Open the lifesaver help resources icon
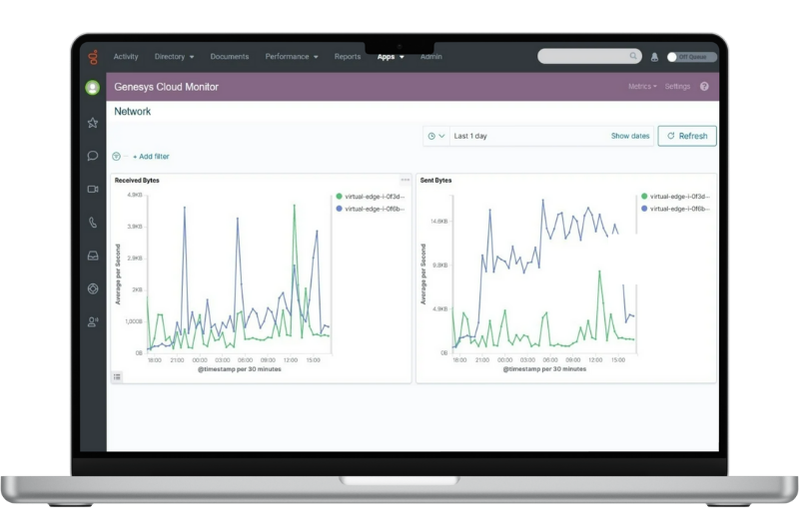This screenshot has height=532, width=799. tap(93, 288)
